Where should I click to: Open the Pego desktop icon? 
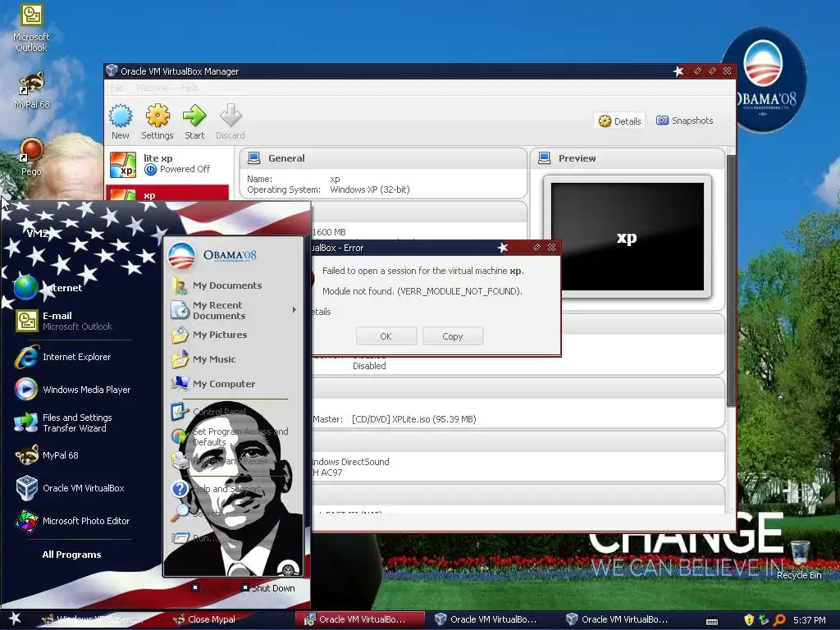(x=31, y=157)
